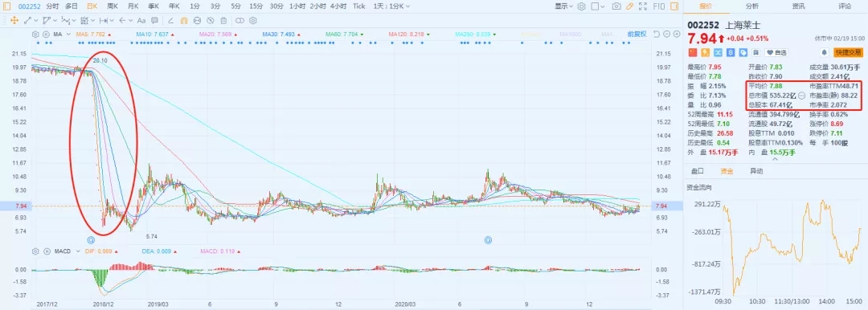Click the 前复权 adjustment link
This screenshot has height=310, width=868.
(x=637, y=35)
